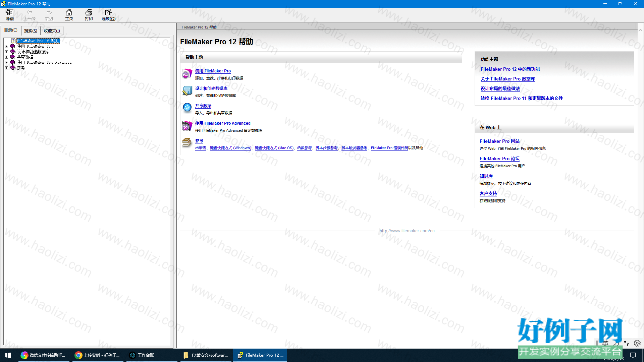Open the 客户支持 link
This screenshot has height=362, width=644.
(488, 194)
